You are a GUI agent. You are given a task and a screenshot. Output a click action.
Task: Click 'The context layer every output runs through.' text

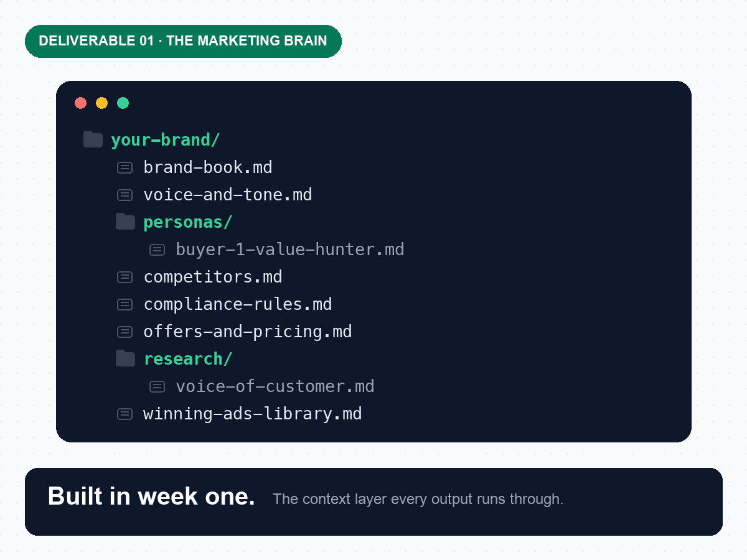point(418,499)
